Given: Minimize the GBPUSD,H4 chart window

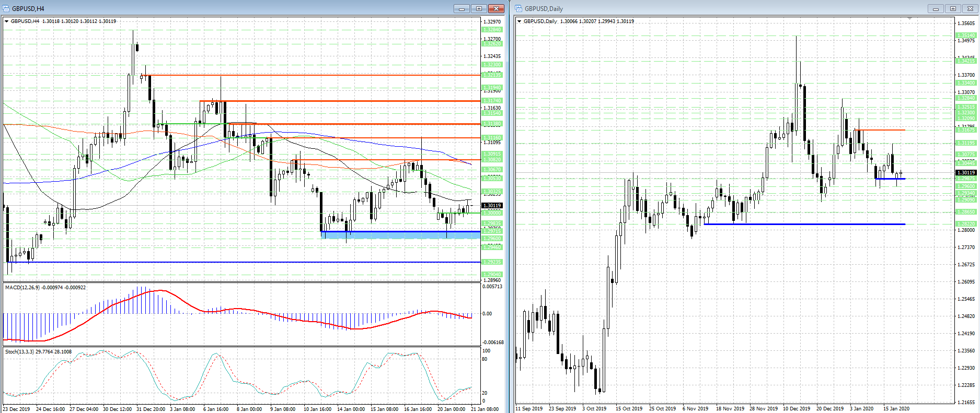Looking at the screenshot, I should point(462,8).
